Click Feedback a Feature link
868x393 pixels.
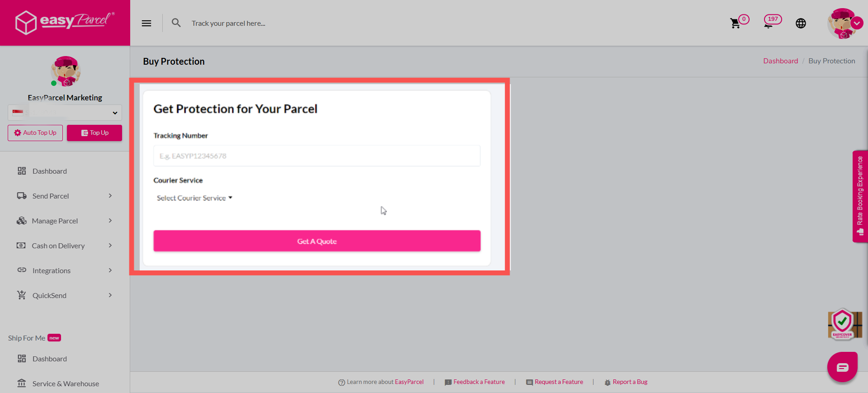(479, 382)
